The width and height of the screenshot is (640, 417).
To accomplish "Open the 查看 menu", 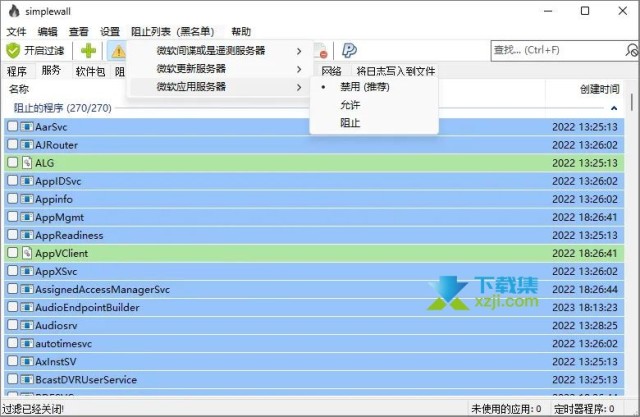I will pyautogui.click(x=79, y=31).
